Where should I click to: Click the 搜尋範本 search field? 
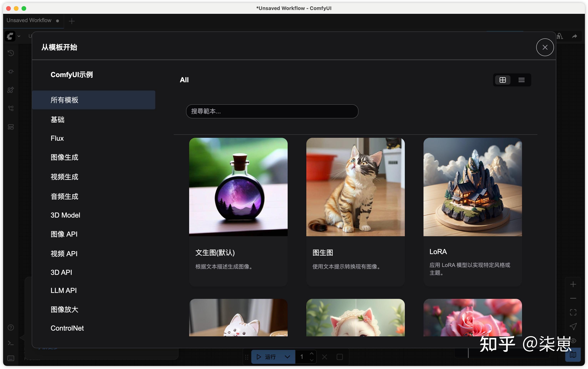(x=272, y=111)
